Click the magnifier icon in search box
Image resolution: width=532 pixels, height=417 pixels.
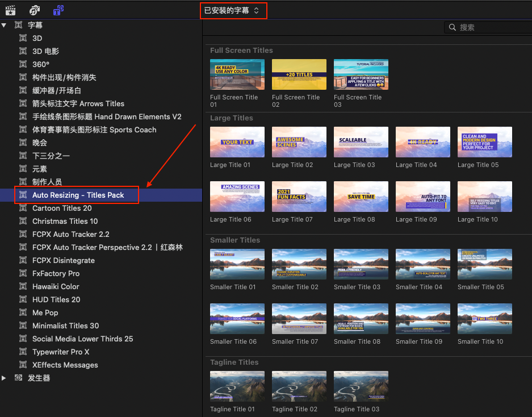click(453, 27)
